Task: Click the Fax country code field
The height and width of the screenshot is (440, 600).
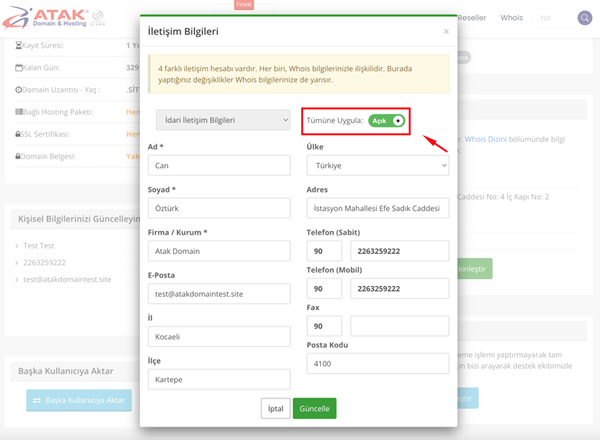Action: pos(324,326)
